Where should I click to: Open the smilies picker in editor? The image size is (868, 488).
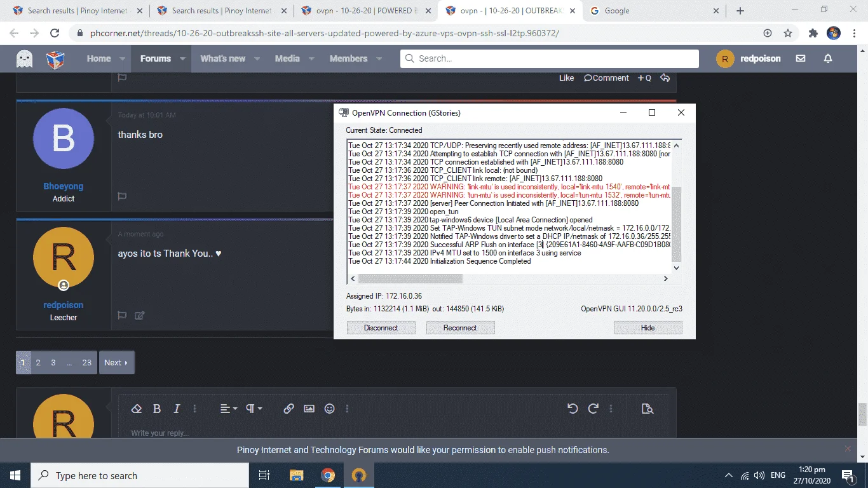pyautogui.click(x=329, y=409)
